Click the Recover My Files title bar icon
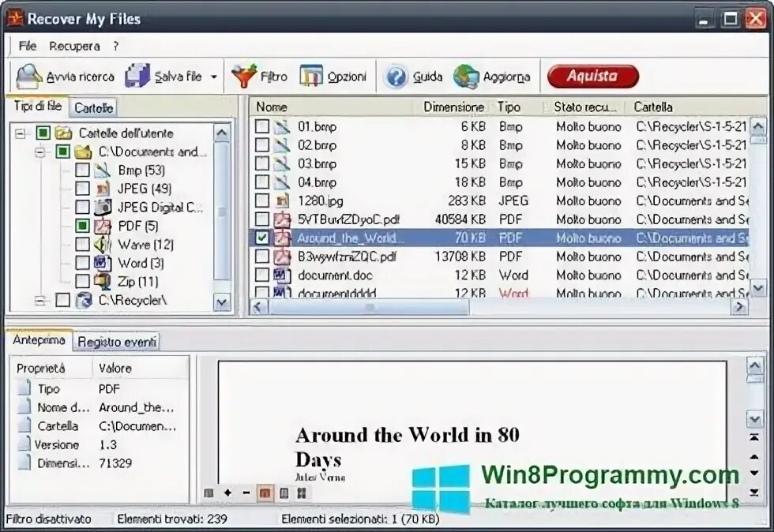774x532 pixels. pos(15,18)
